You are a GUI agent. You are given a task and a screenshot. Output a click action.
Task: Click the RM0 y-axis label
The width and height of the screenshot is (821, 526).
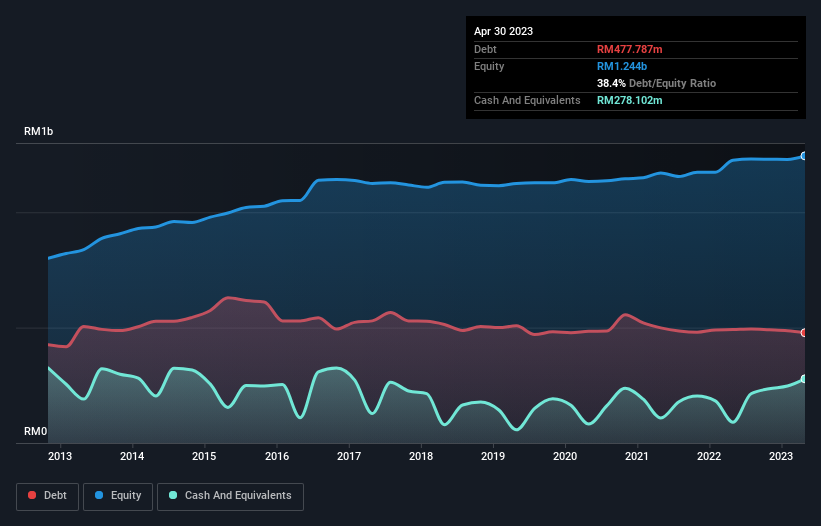[x=36, y=431]
